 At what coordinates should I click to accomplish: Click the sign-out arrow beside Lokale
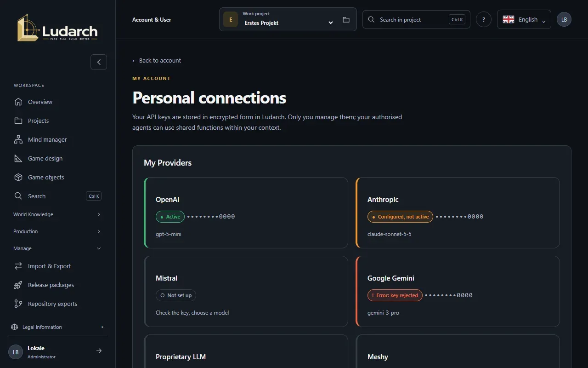click(99, 351)
